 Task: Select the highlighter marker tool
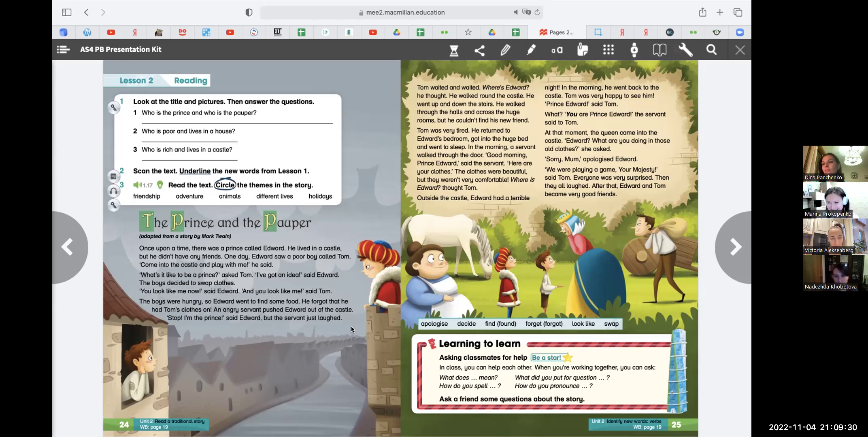(531, 50)
